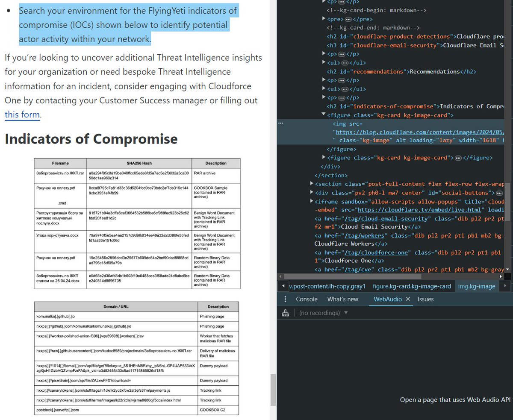Clear the WebAudio panel with broom icon
The height and width of the screenshot is (420, 513).
pos(285,313)
